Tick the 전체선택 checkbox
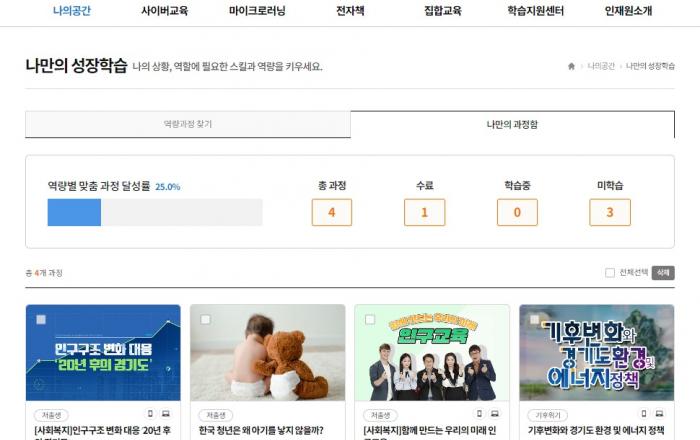Image resolution: width=700 pixels, height=440 pixels. (610, 273)
